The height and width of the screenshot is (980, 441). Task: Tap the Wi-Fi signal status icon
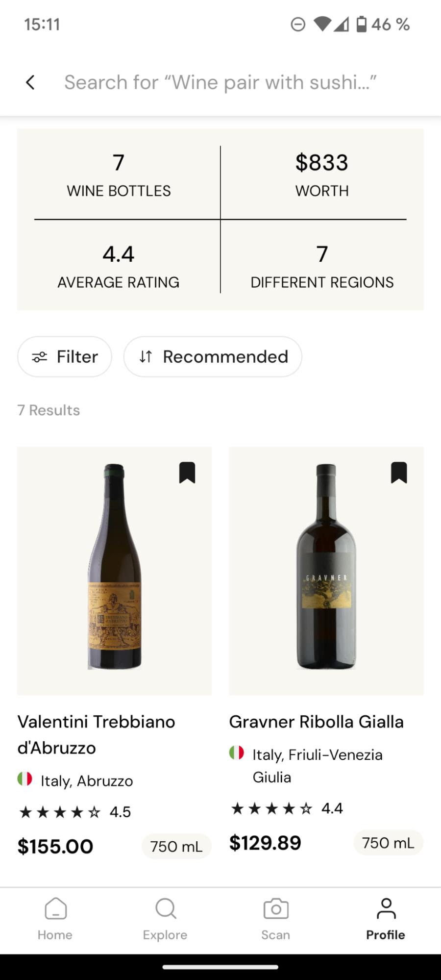pyautogui.click(x=322, y=24)
